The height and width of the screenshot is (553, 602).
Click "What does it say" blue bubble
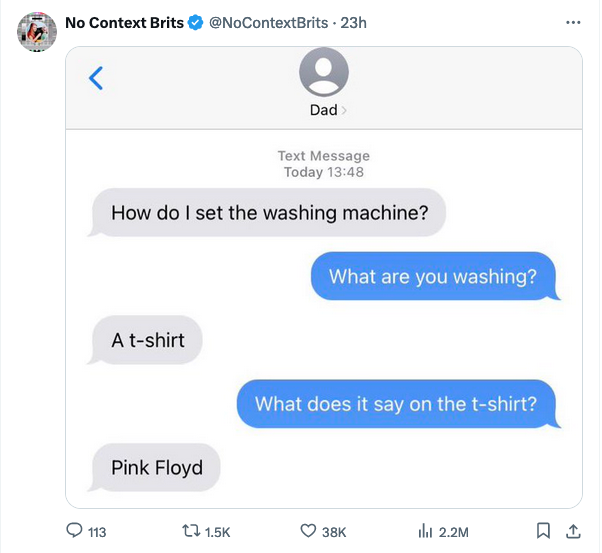396,404
